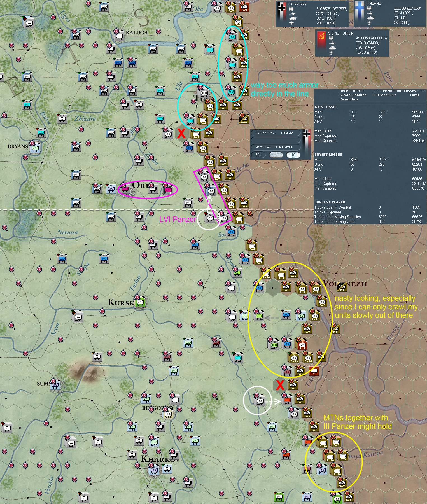This screenshot has width=427, height=504.
Task: Click the Motor Pool 141K (139K) field
Action: coord(276,147)
